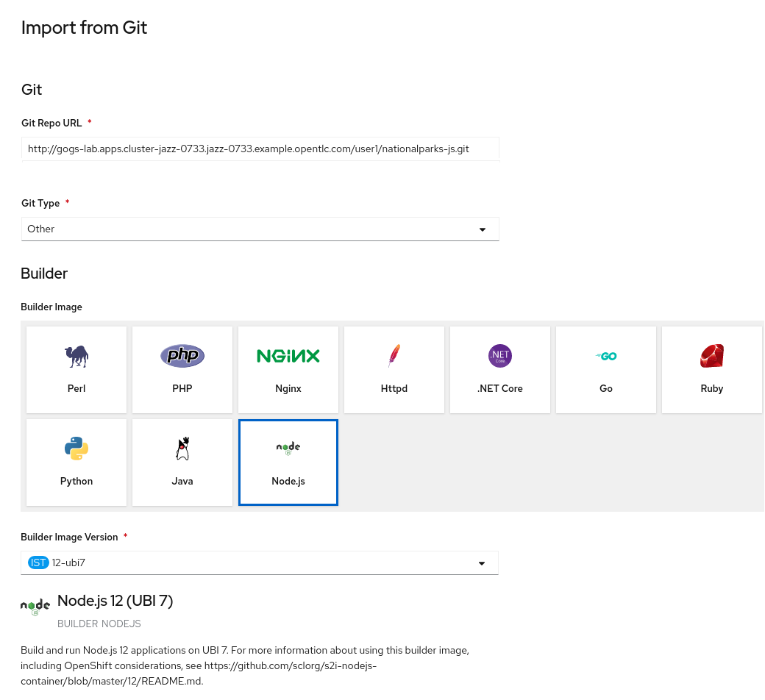Click the Node.js logo beside version description
765x700 pixels.
(35, 607)
